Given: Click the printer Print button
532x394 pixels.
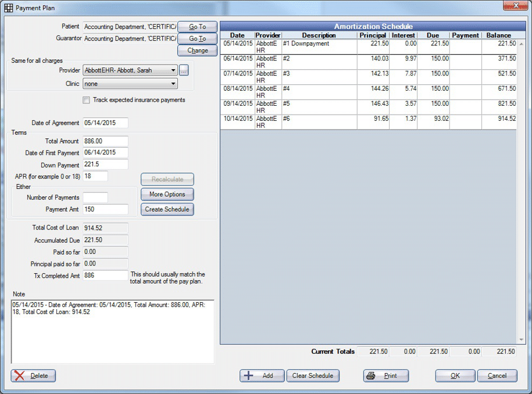Looking at the screenshot, I should pos(385,376).
